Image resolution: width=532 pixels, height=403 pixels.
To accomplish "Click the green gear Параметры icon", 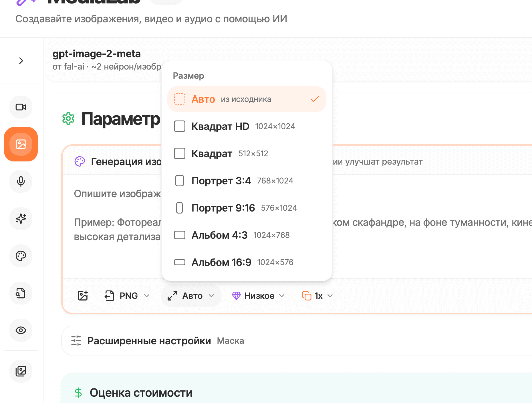I will 68,118.
